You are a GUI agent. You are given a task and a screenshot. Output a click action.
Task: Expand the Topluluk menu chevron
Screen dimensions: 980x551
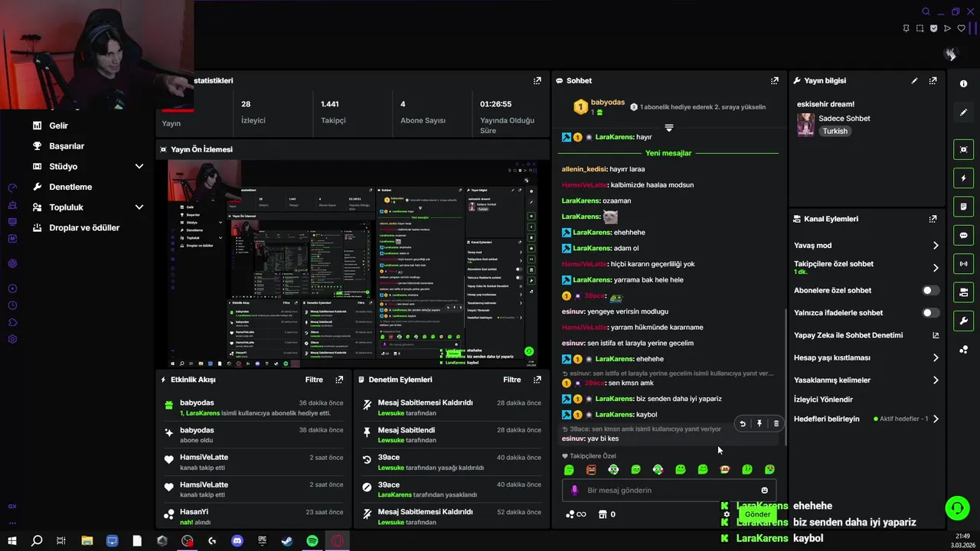[139, 207]
